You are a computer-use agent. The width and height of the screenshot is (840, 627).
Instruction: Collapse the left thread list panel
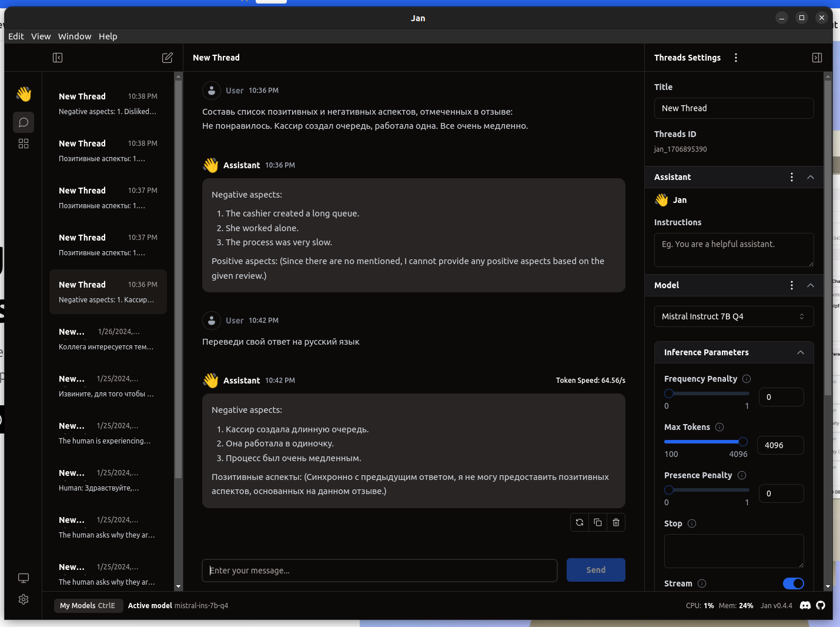pos(58,58)
